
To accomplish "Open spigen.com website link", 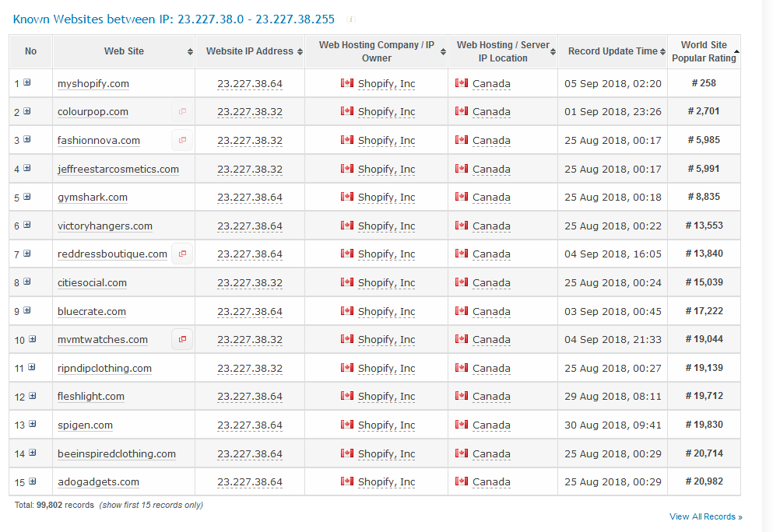I will point(85,425).
